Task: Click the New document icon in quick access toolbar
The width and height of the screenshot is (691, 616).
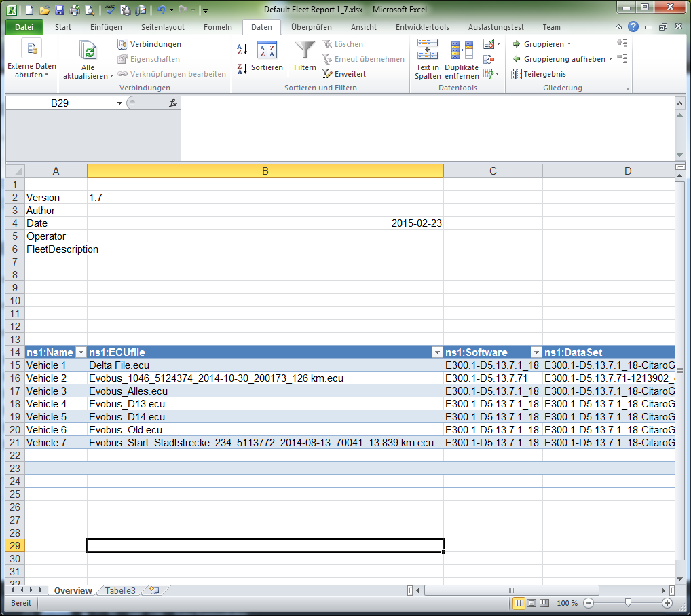Action: pos(29,10)
